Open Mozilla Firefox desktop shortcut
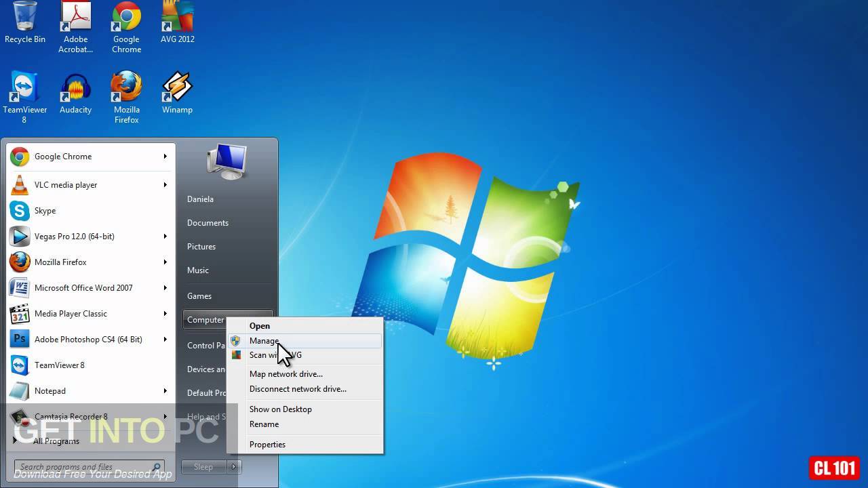Screen dimensions: 868x488 [x=126, y=98]
